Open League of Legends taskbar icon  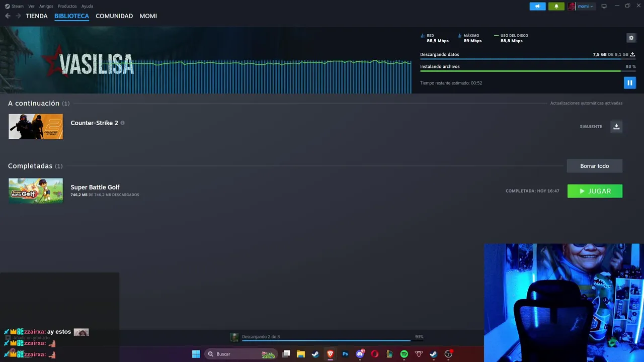(389, 354)
